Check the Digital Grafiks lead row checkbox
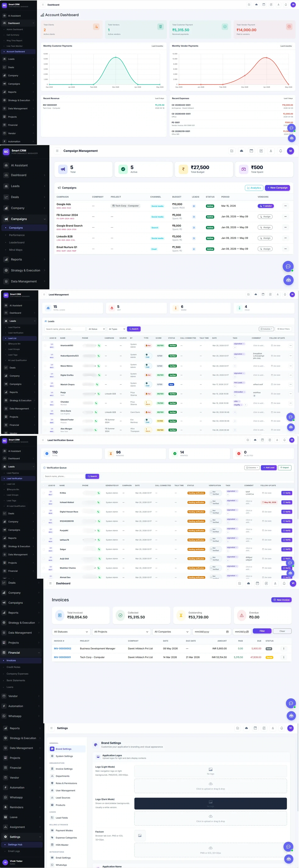The width and height of the screenshot is (299, 868). coord(45,375)
